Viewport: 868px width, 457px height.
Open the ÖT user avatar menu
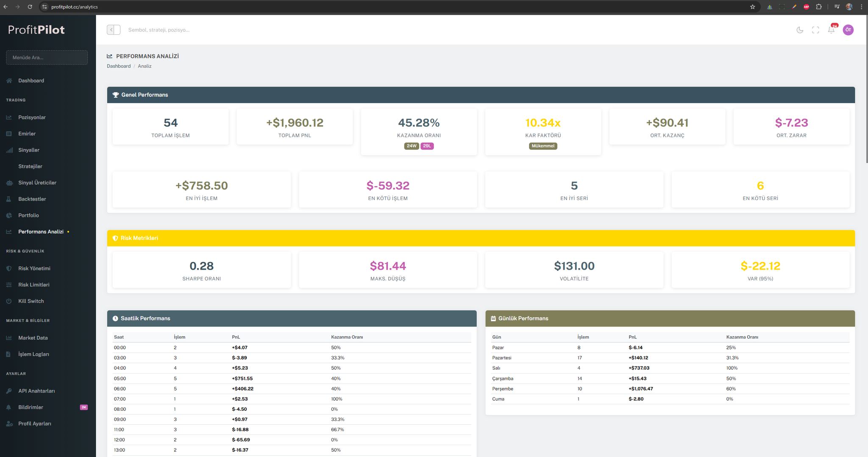click(848, 30)
